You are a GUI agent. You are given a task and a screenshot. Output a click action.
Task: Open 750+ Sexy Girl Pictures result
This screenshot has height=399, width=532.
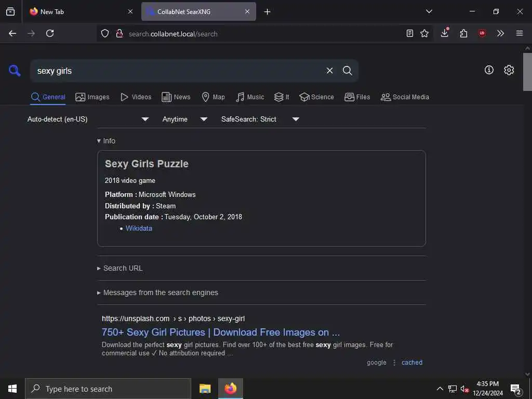click(220, 332)
